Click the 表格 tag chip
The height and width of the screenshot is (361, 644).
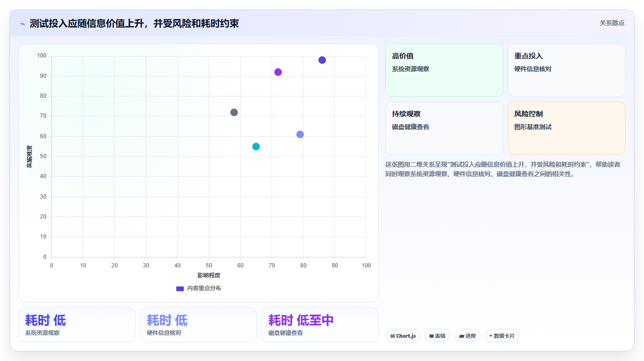point(437,336)
